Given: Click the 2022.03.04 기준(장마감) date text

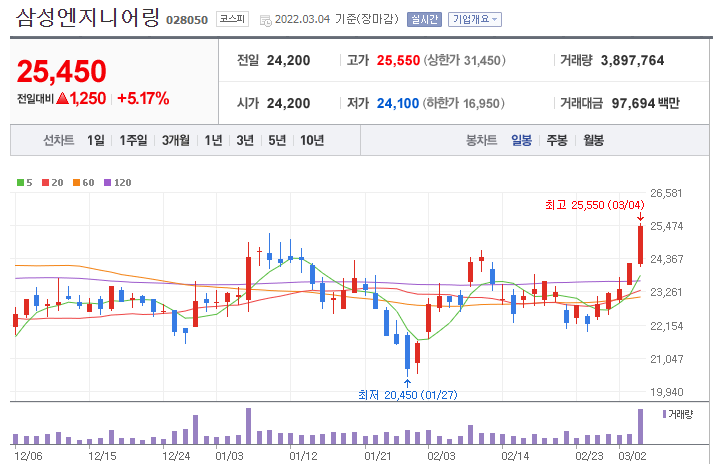Looking at the screenshot, I should click(336, 19).
